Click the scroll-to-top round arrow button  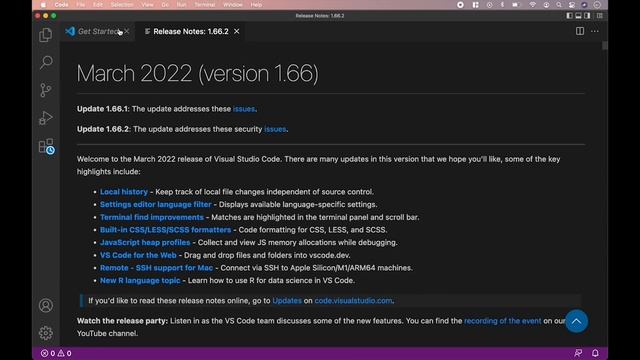[576, 321]
